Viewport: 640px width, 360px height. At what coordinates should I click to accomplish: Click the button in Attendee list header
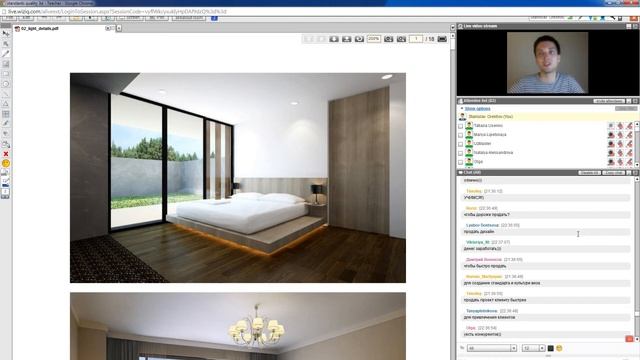tap(609, 101)
